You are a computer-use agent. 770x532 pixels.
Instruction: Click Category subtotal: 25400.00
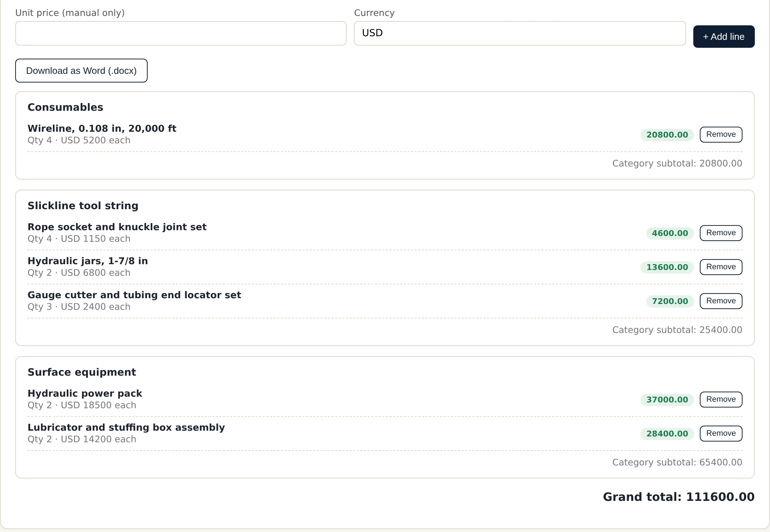[677, 330]
